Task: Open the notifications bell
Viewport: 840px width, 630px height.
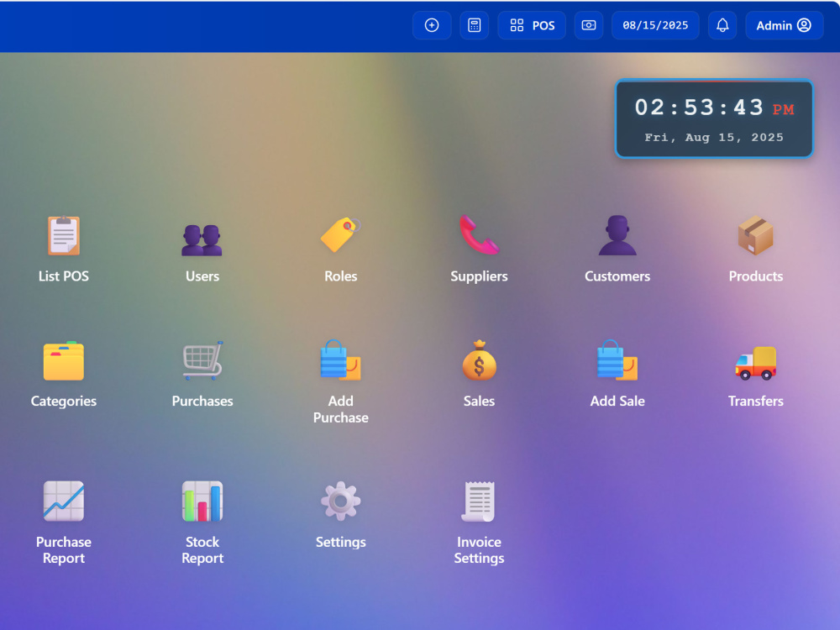Action: click(x=722, y=25)
